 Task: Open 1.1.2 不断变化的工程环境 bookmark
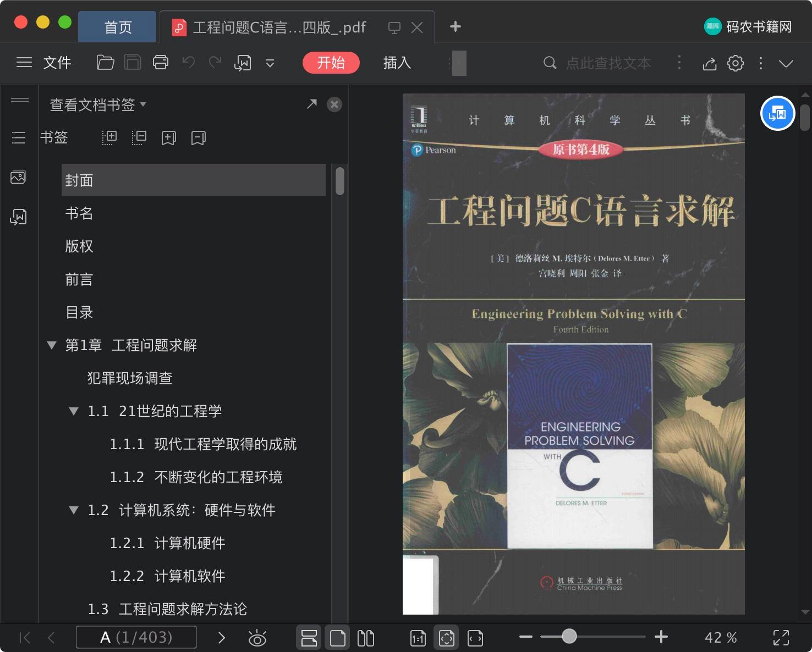[196, 477]
